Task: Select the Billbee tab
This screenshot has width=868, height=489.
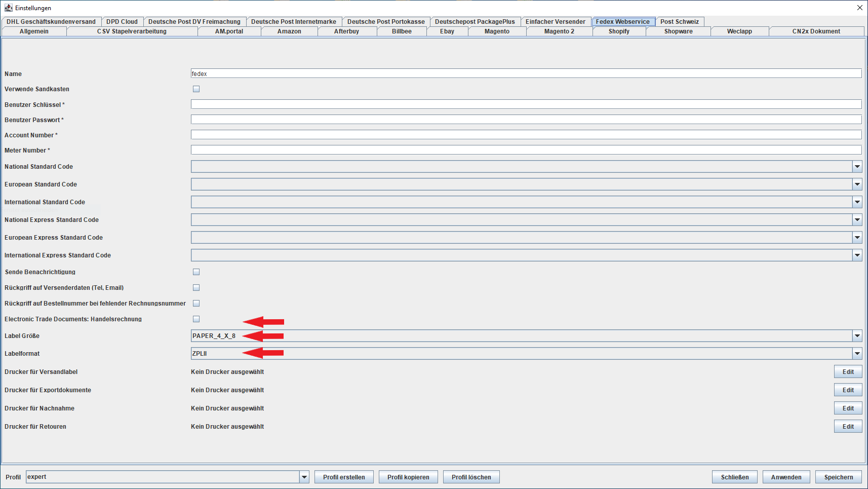Action: tap(402, 31)
